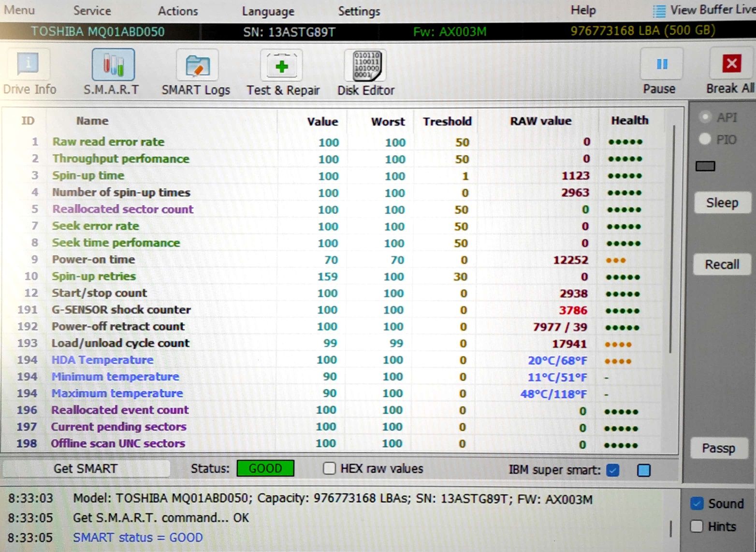Open the Help menu

583,10
